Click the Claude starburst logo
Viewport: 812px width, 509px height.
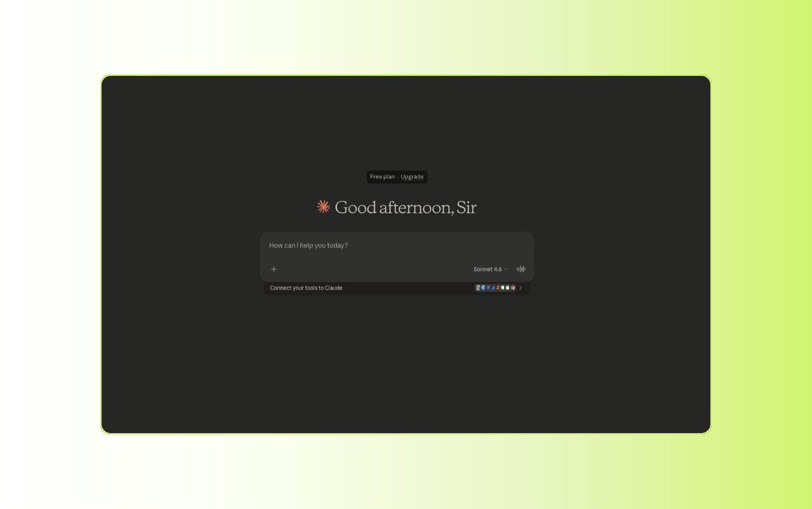pyautogui.click(x=323, y=207)
